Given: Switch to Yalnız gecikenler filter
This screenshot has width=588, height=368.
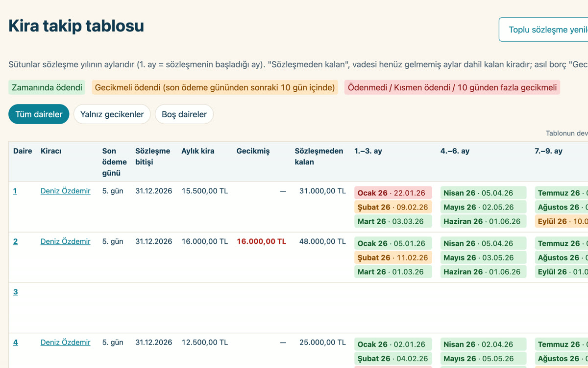Looking at the screenshot, I should (112, 114).
